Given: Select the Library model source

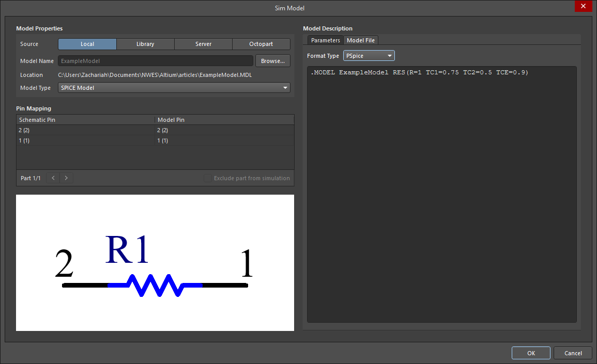Looking at the screenshot, I should click(145, 44).
